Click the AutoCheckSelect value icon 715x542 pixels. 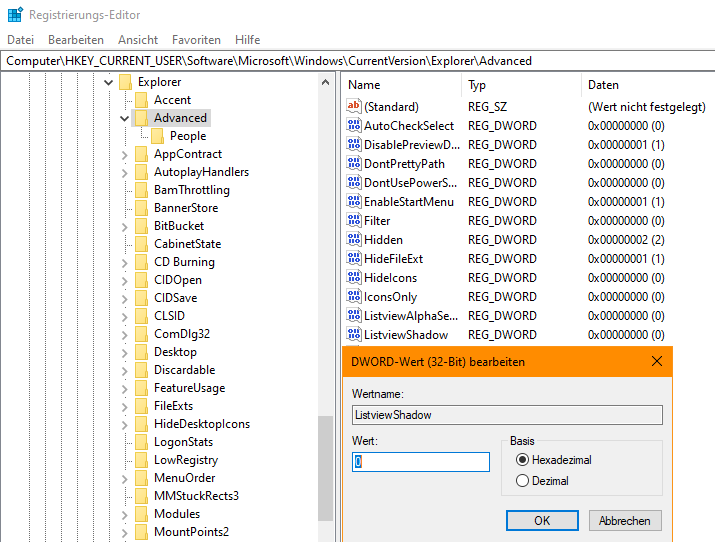click(x=354, y=125)
